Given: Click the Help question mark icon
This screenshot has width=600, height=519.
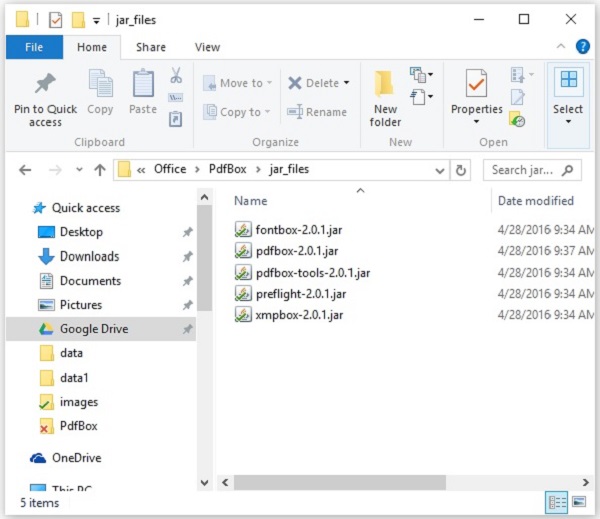Looking at the screenshot, I should pyautogui.click(x=582, y=47).
